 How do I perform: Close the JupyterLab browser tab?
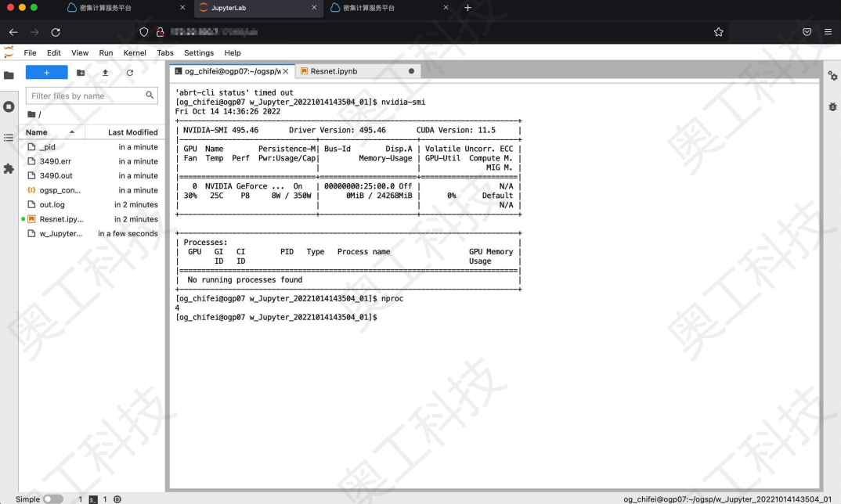pos(314,8)
